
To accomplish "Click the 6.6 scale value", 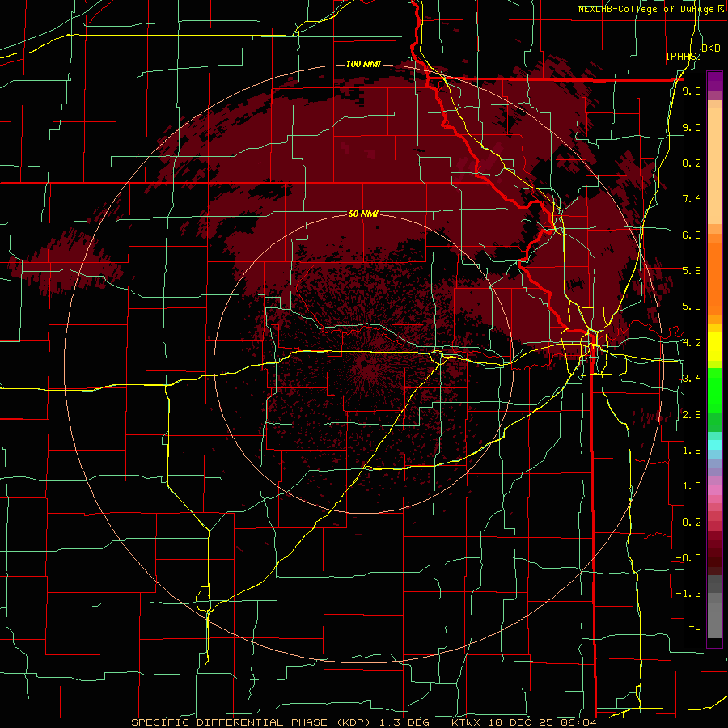I will pyautogui.click(x=692, y=235).
